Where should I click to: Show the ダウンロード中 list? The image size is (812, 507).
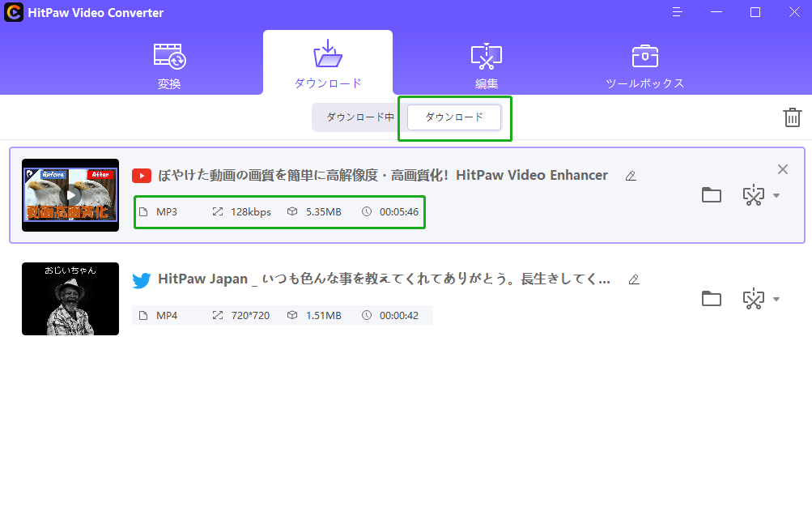360,117
